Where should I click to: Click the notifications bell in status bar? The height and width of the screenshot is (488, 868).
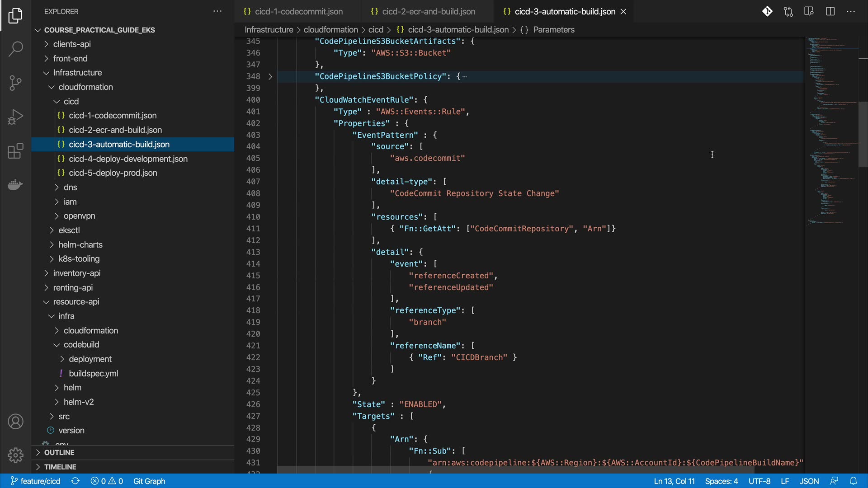(853, 481)
